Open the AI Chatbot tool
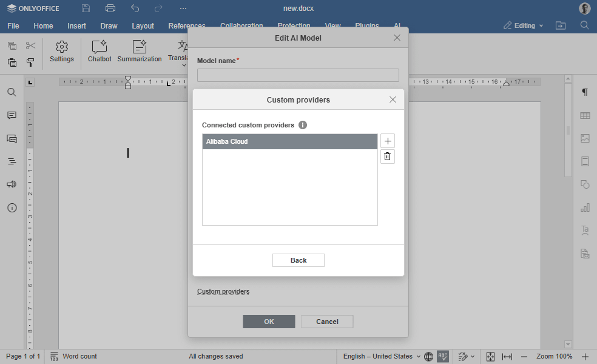This screenshot has width=597, height=364. pos(99,52)
